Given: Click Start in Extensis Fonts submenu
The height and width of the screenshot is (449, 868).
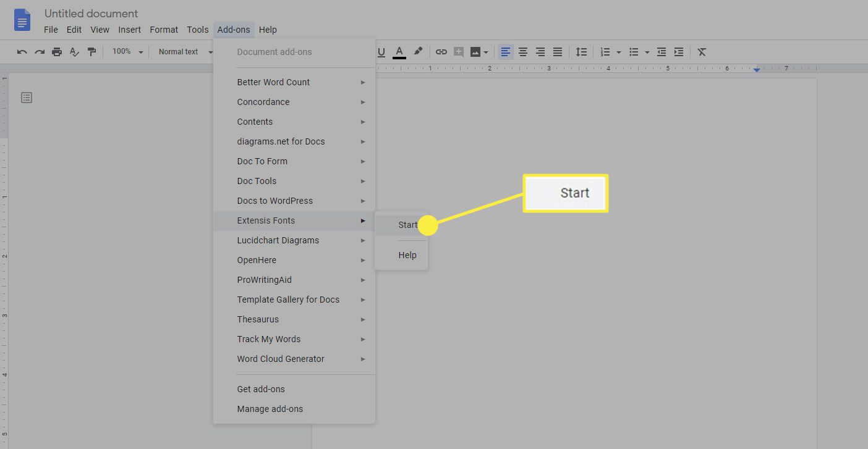Looking at the screenshot, I should (x=401, y=225).
